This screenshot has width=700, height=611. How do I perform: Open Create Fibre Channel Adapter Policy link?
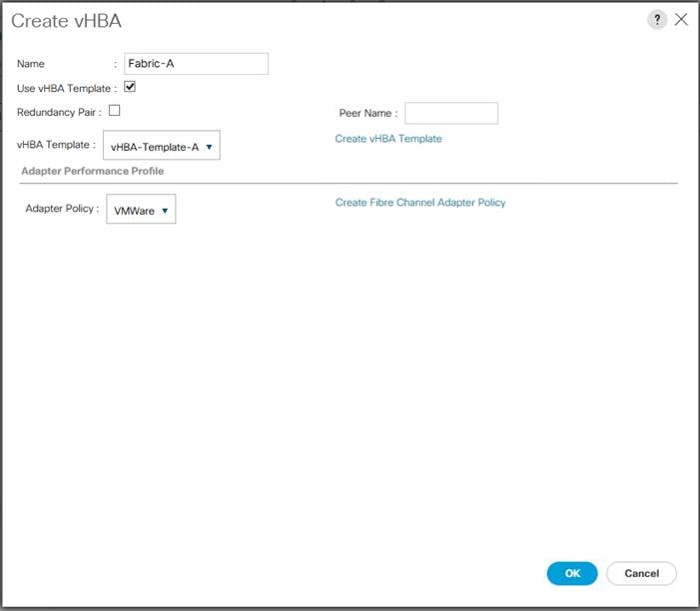tap(420, 203)
